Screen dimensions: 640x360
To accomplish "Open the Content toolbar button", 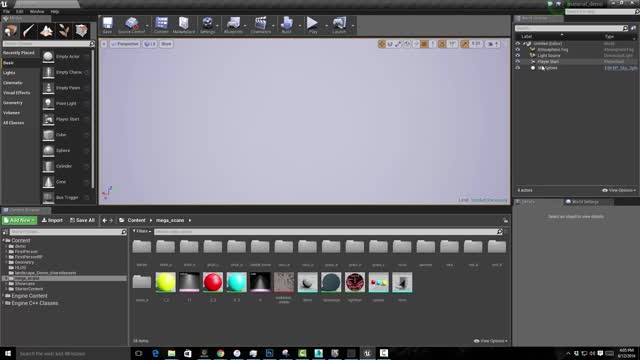I will click(161, 25).
